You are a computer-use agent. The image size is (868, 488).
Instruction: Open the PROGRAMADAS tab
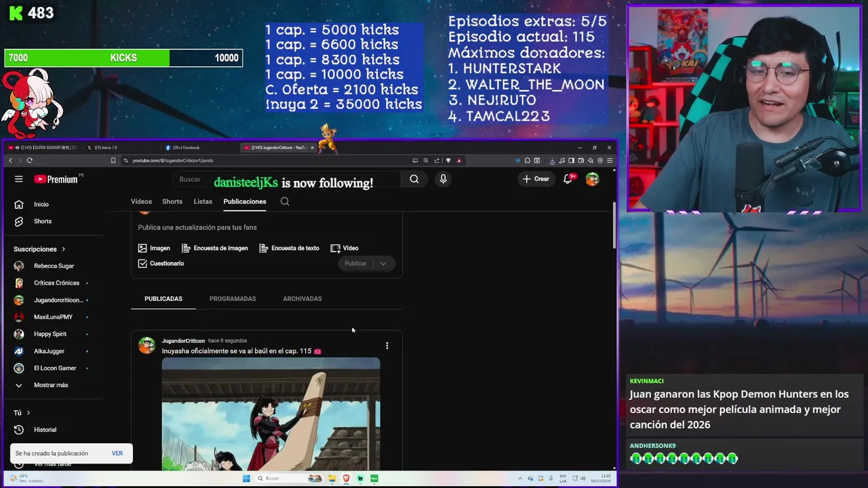click(233, 299)
